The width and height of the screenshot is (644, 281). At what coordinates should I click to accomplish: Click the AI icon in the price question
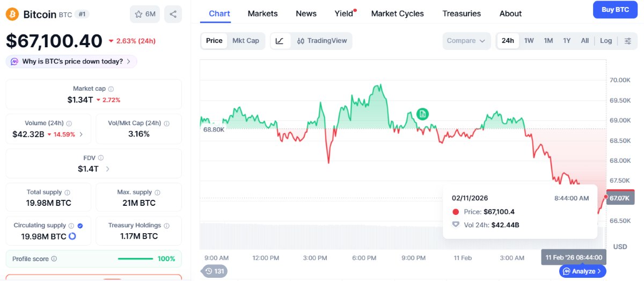point(14,61)
